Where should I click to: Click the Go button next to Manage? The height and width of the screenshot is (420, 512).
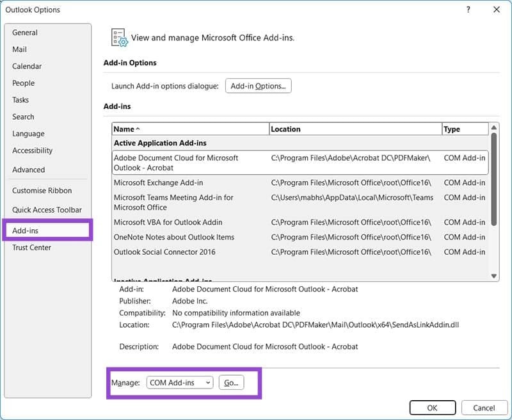point(232,382)
